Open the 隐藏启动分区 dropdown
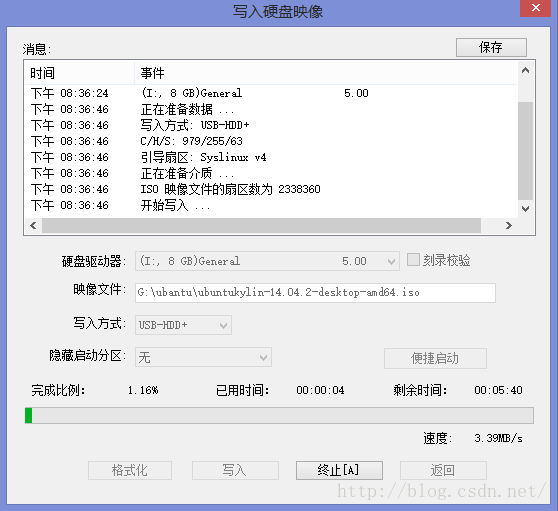Image resolution: width=558 pixels, height=511 pixels. coord(203,357)
